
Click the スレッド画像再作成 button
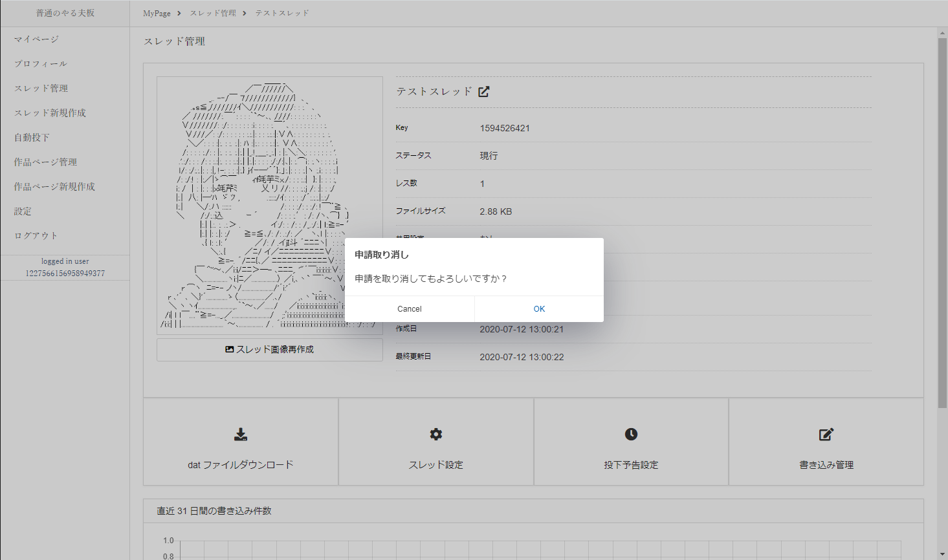point(269,349)
